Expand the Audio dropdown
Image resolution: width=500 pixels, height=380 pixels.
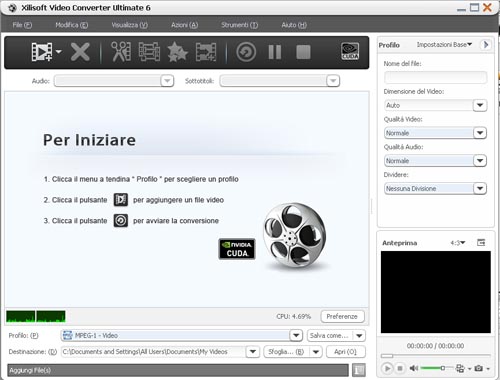[167, 81]
